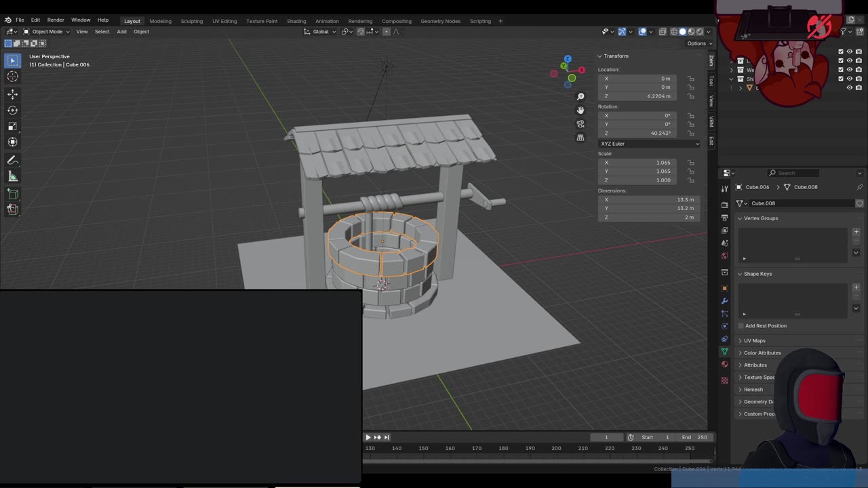Open the Object Data mesh tab
This screenshot has height=488, width=868.
point(724,352)
